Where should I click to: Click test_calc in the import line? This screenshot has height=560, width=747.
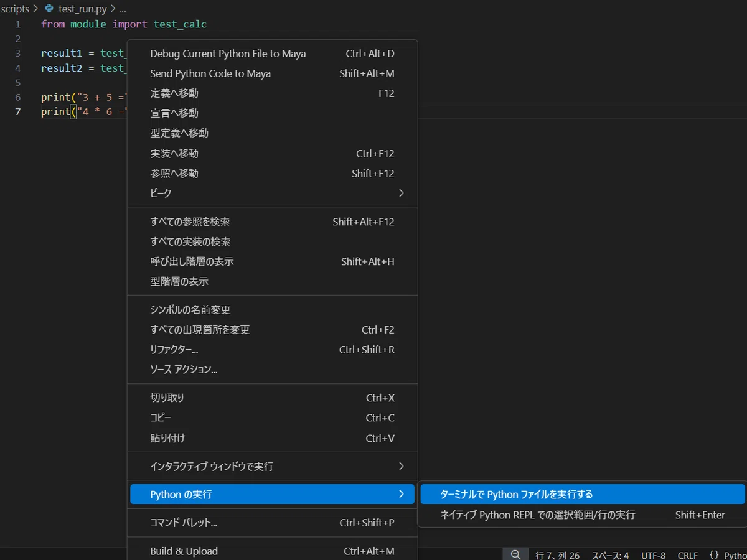[180, 24]
